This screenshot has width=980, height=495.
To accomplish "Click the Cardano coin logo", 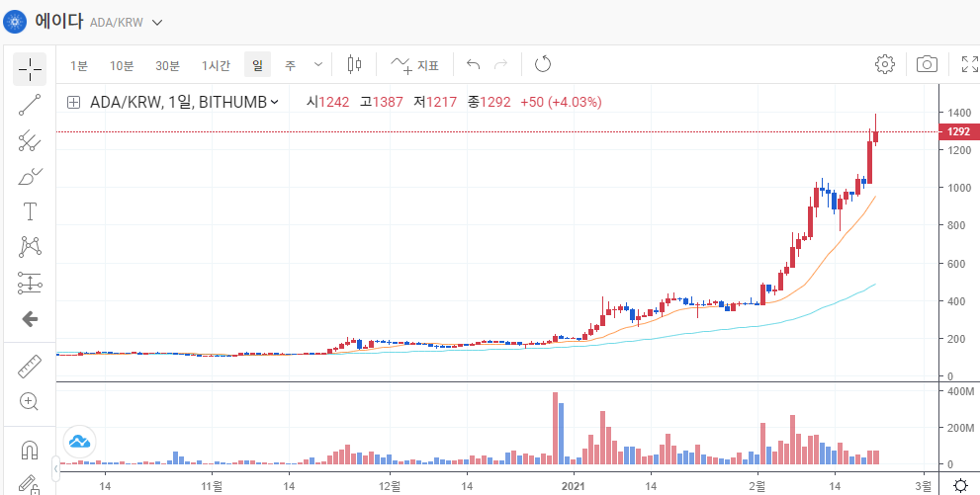I will tap(13, 22).
